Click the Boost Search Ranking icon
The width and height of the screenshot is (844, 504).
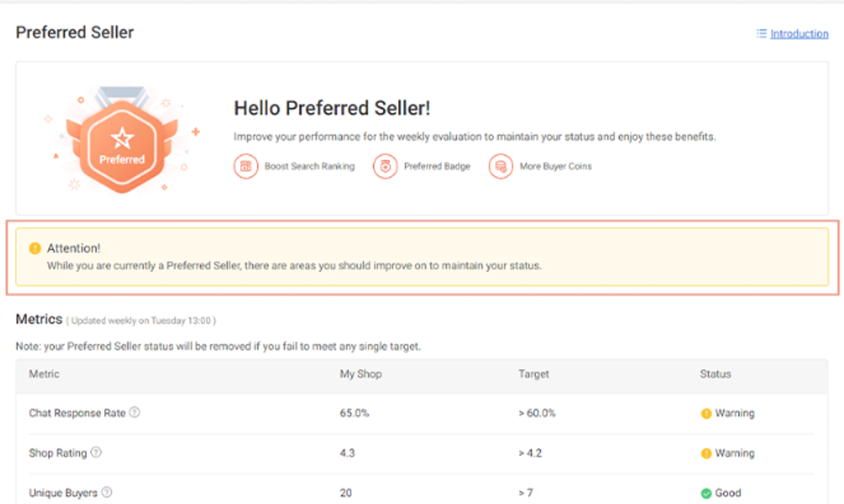click(246, 166)
